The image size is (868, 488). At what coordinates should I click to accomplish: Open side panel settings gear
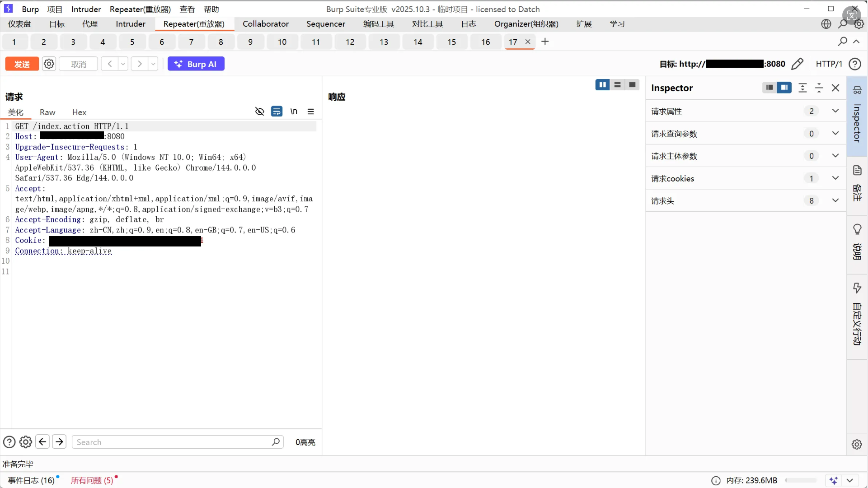coord(857,444)
